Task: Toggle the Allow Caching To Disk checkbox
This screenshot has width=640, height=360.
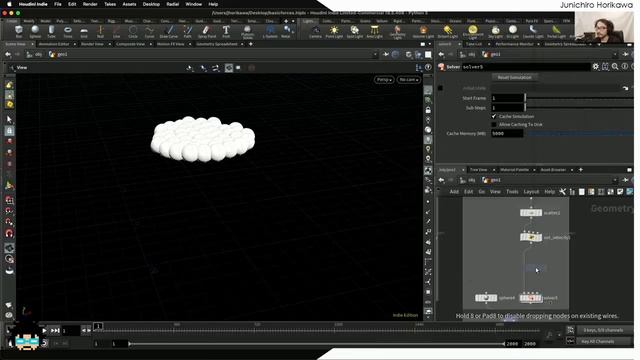Action: pyautogui.click(x=494, y=124)
